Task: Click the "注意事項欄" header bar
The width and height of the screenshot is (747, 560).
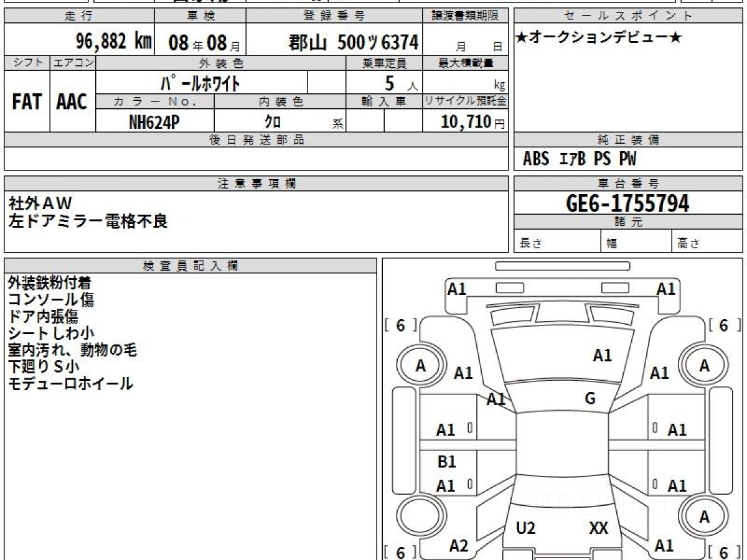Action: (256, 183)
